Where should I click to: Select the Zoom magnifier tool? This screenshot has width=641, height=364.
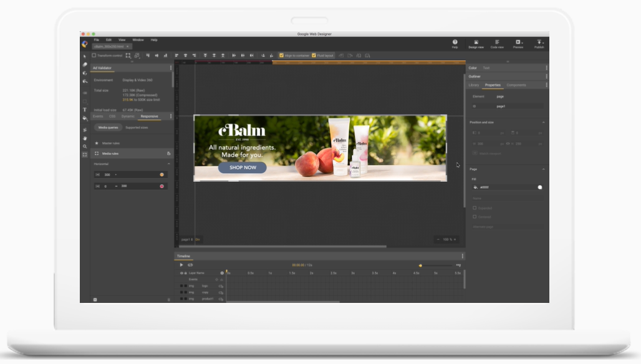[85, 146]
